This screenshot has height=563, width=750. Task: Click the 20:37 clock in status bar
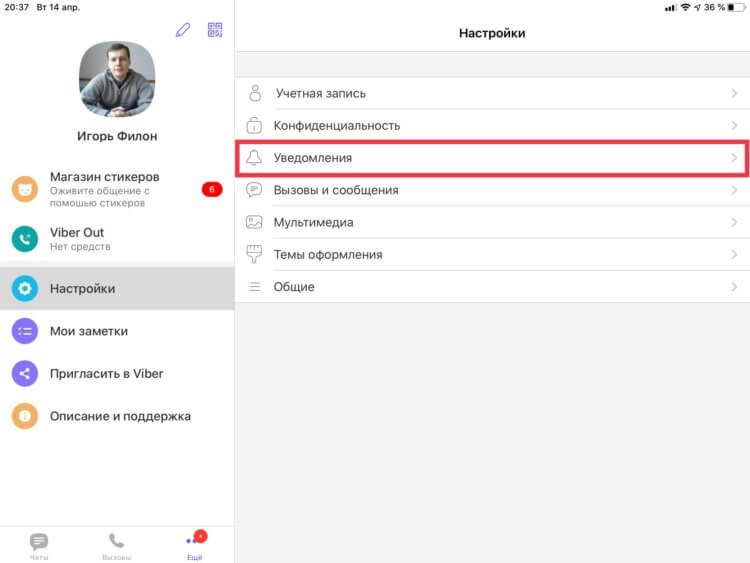(17, 7)
